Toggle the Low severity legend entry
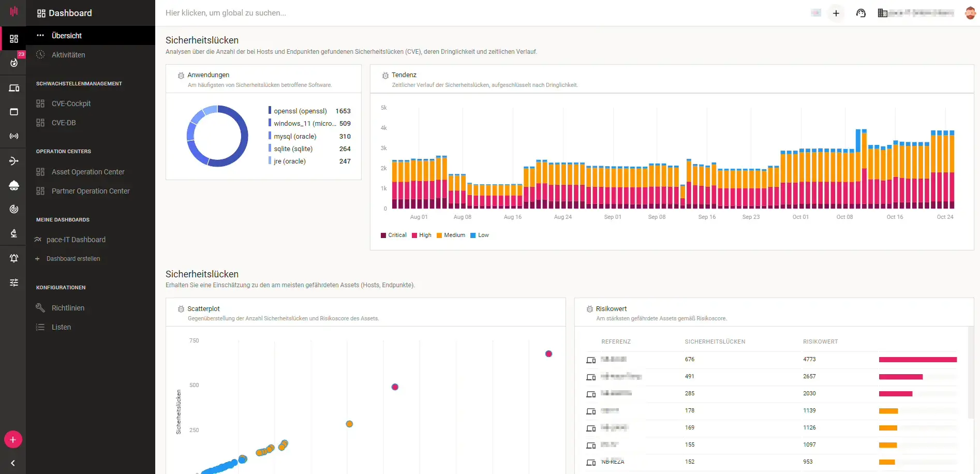The image size is (980, 474). (480, 235)
